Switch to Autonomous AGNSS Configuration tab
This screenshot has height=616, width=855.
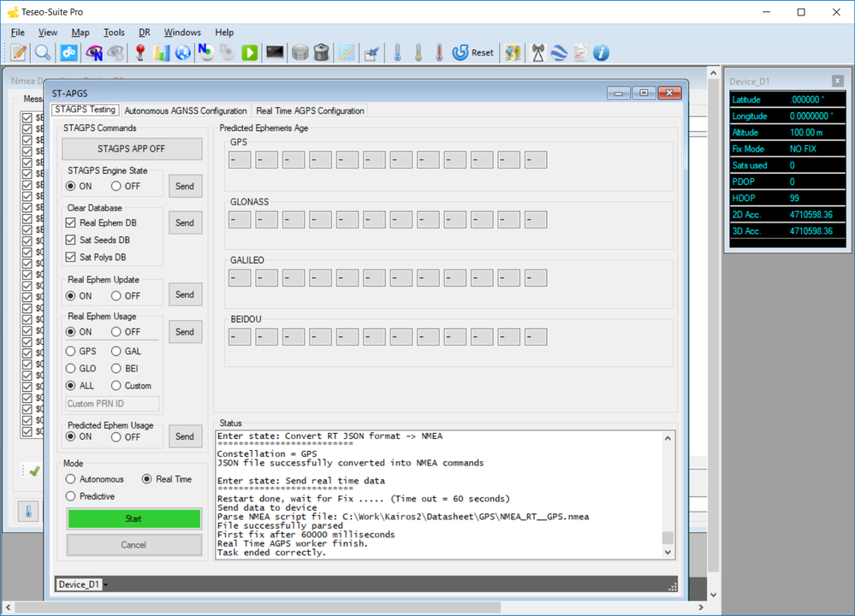[186, 110]
